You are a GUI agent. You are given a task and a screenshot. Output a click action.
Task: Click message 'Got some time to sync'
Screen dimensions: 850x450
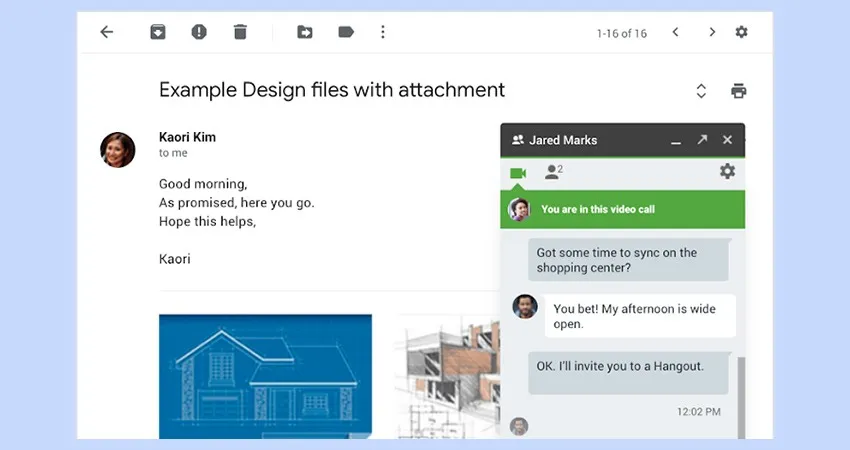click(x=628, y=260)
